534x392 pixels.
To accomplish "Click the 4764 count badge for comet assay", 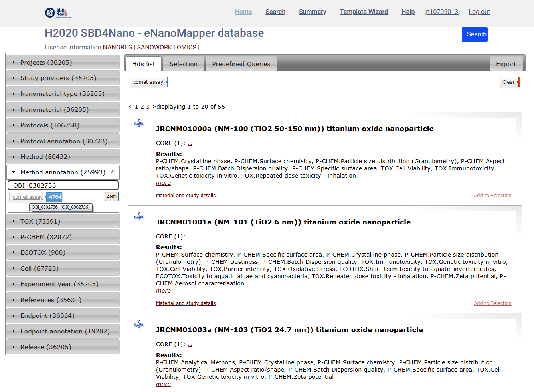I will [x=55, y=197].
